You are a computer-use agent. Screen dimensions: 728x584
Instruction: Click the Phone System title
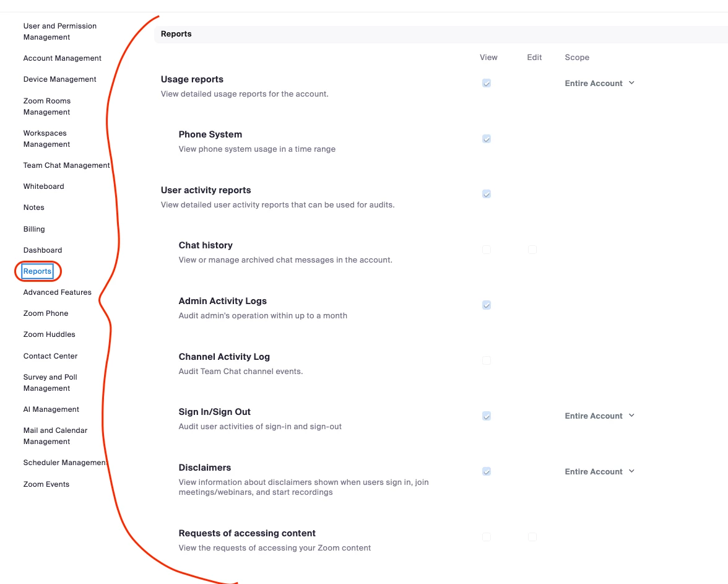pos(210,134)
